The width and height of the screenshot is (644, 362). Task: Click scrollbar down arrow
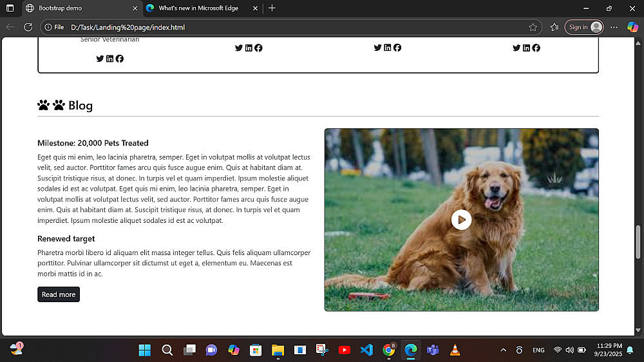click(638, 330)
